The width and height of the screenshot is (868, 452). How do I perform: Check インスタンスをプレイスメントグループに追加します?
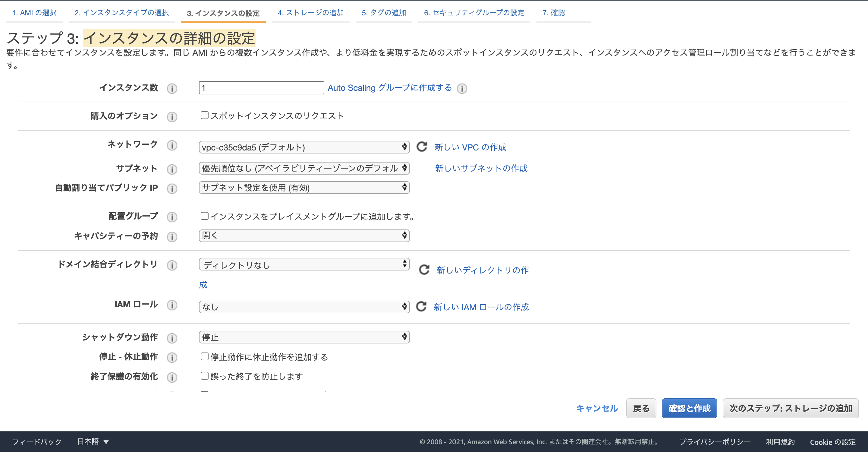point(205,216)
